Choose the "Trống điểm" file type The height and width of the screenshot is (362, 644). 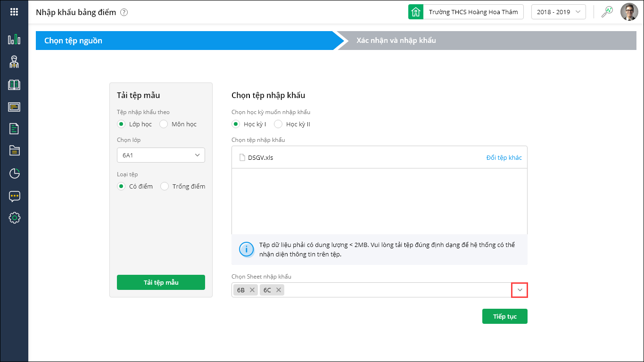pos(165,186)
